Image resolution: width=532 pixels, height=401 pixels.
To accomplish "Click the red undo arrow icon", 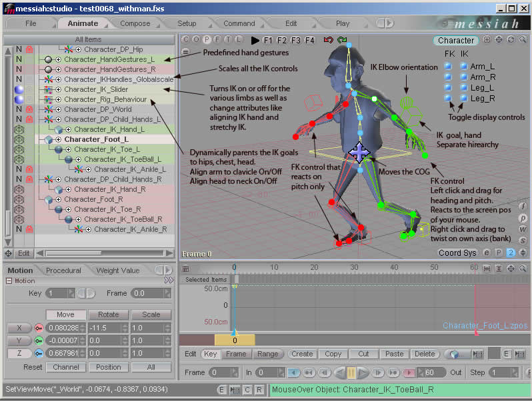I will point(329,40).
